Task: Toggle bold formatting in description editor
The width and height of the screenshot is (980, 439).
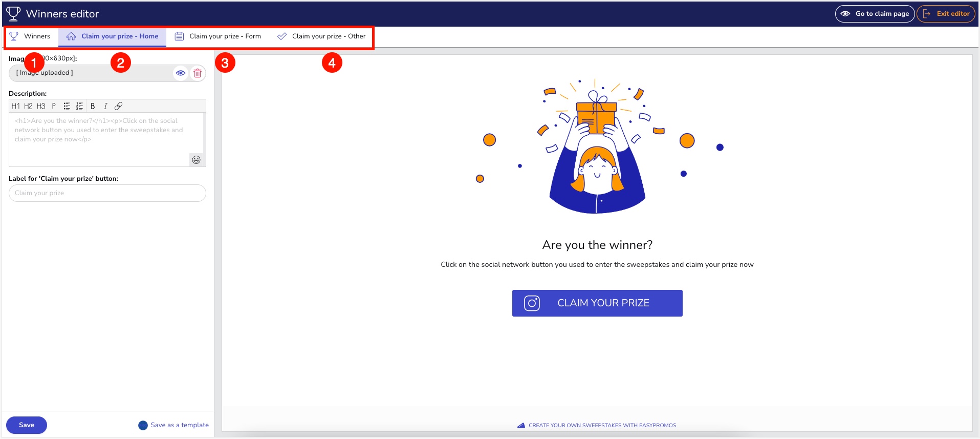Action: 93,106
